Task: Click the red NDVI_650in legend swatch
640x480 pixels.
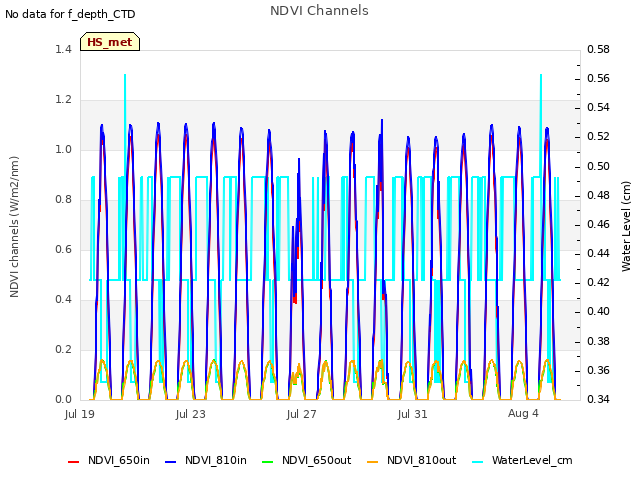Action: click(73, 462)
